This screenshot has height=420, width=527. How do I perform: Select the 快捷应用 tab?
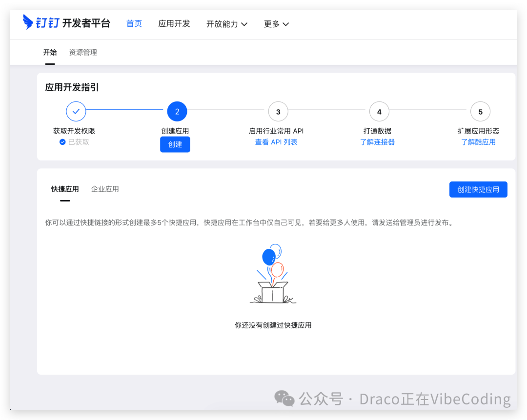[x=64, y=189]
